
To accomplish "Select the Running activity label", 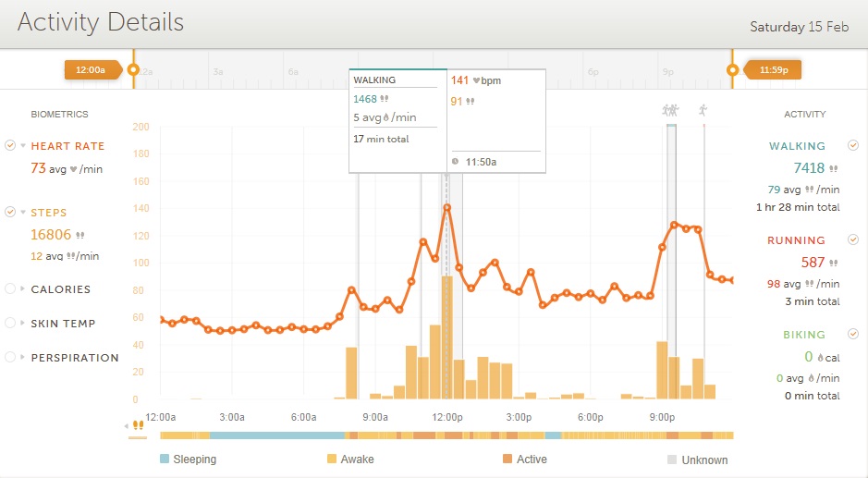I will tap(796, 240).
